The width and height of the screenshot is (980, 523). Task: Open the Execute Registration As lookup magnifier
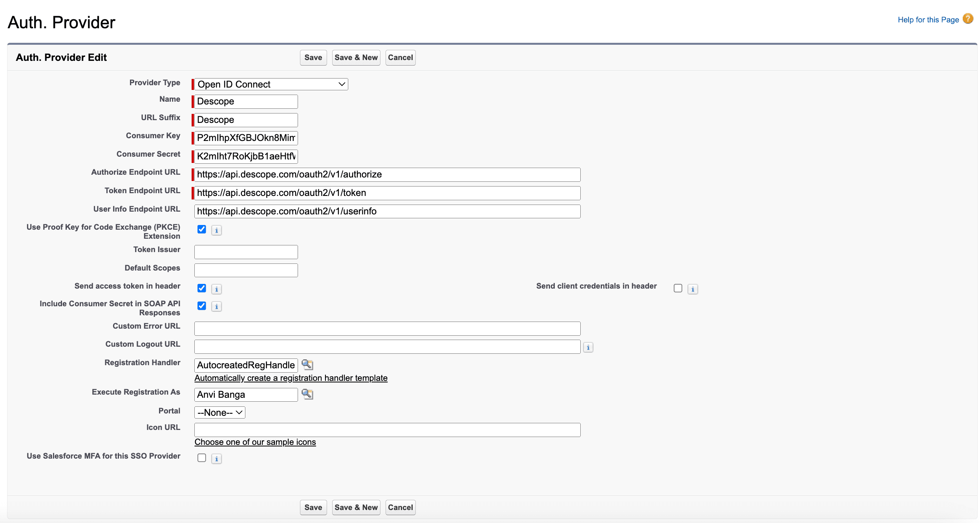click(x=308, y=394)
